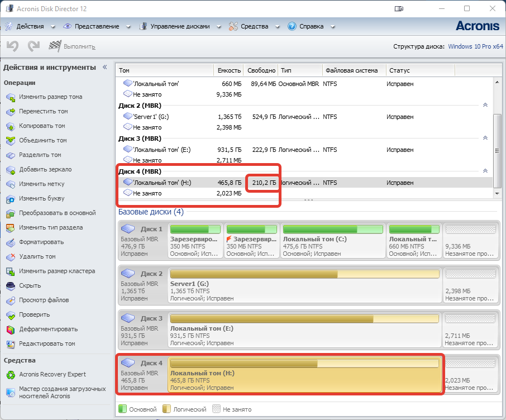Click the dropdown arrow next to Справка

[x=333, y=27]
